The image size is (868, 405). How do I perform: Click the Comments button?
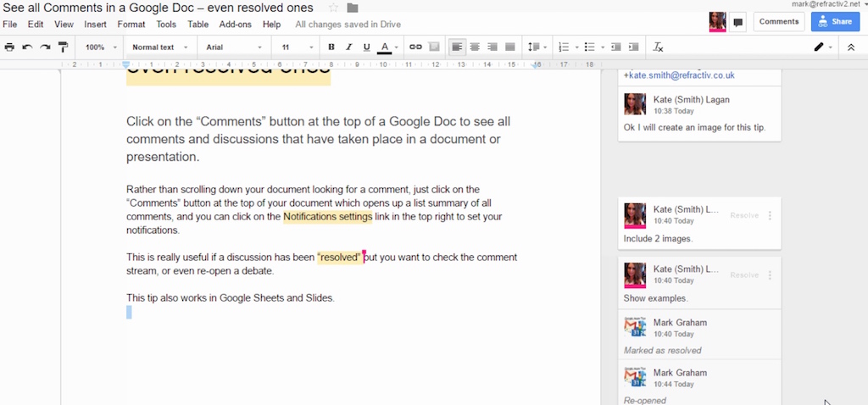click(779, 21)
